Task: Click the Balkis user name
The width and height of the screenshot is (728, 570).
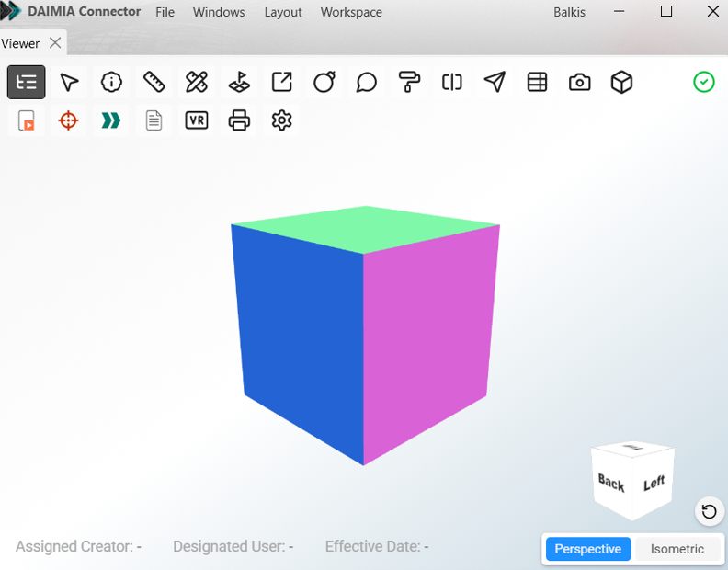Action: point(570,12)
